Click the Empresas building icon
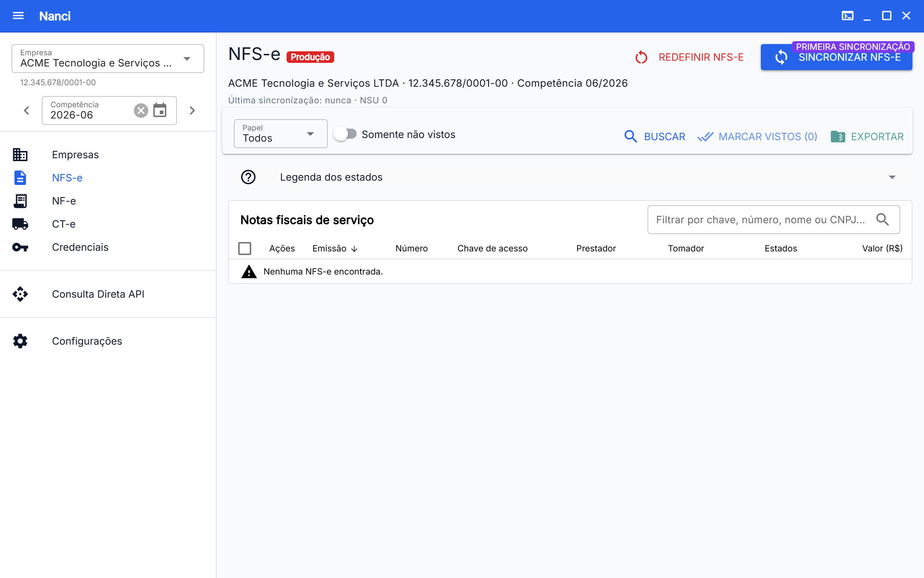Image resolution: width=924 pixels, height=578 pixels. tap(20, 155)
